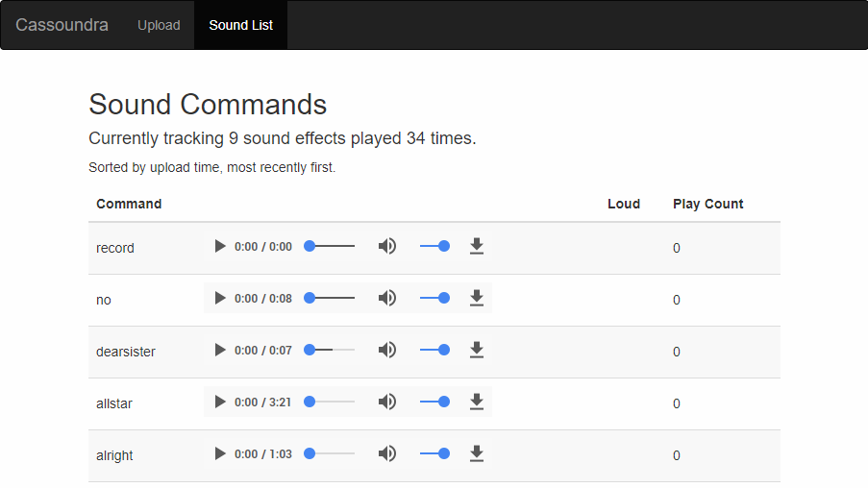The image size is (868, 488).
Task: Play the 'allstar' audio
Action: [220, 402]
